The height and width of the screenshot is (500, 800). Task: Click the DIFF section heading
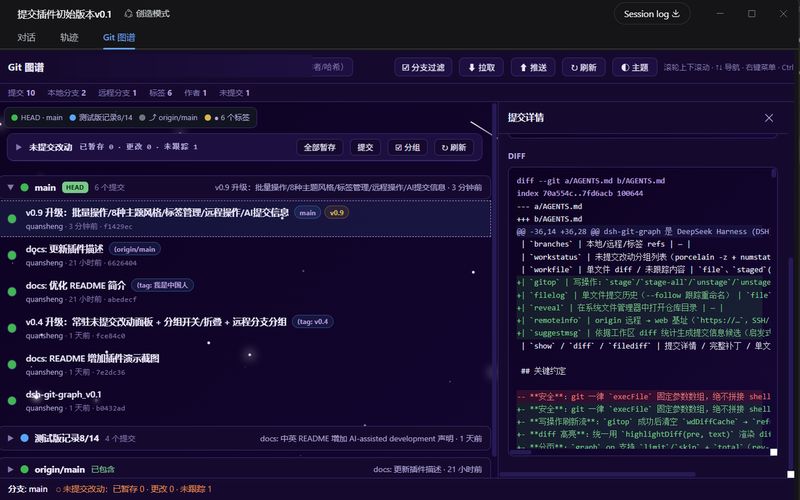(x=516, y=156)
